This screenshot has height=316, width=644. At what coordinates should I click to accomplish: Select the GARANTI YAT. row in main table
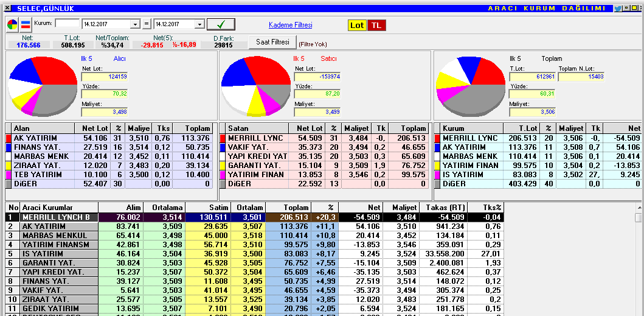[x=254, y=263]
